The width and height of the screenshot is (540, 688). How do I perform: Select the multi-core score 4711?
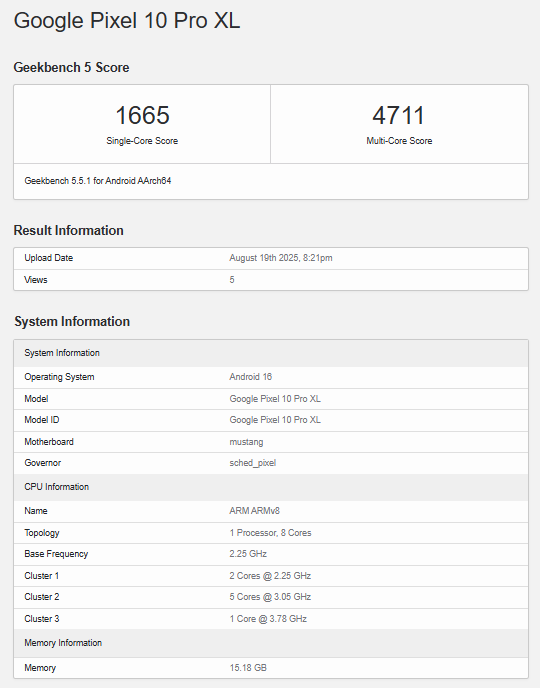pyautogui.click(x=399, y=115)
